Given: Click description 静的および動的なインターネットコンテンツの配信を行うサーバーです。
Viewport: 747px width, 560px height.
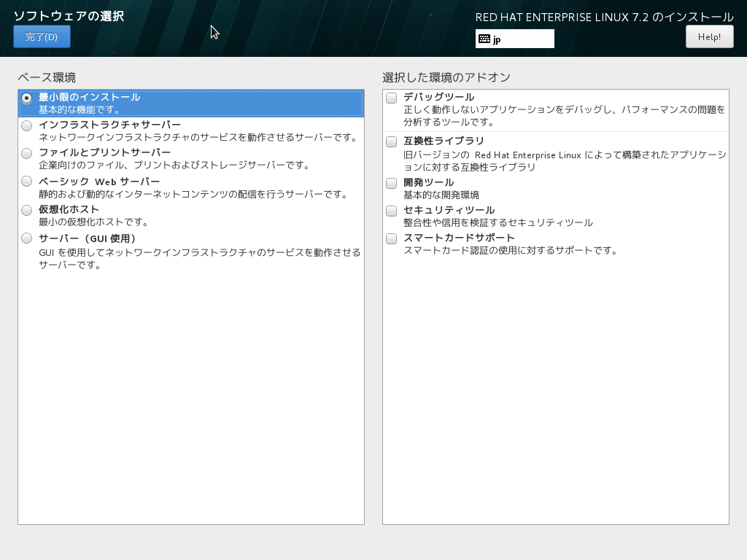Looking at the screenshot, I should 194,194.
